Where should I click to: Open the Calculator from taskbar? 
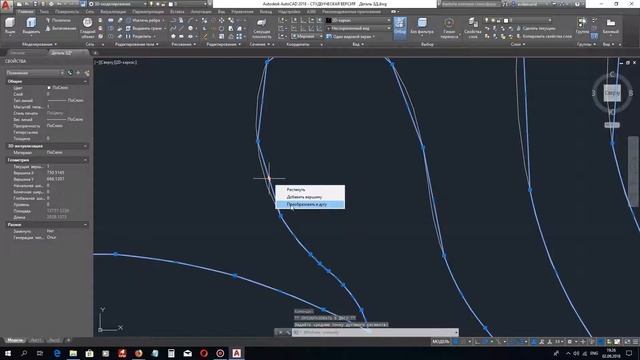point(171,353)
